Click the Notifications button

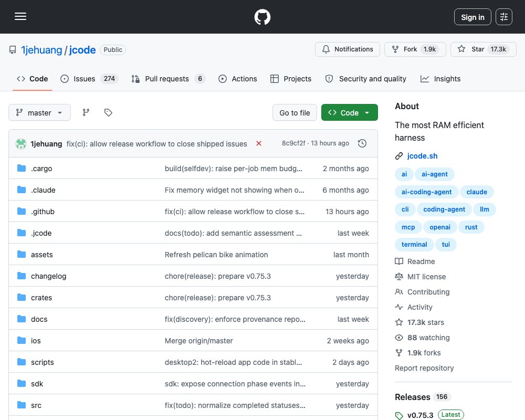(x=347, y=49)
